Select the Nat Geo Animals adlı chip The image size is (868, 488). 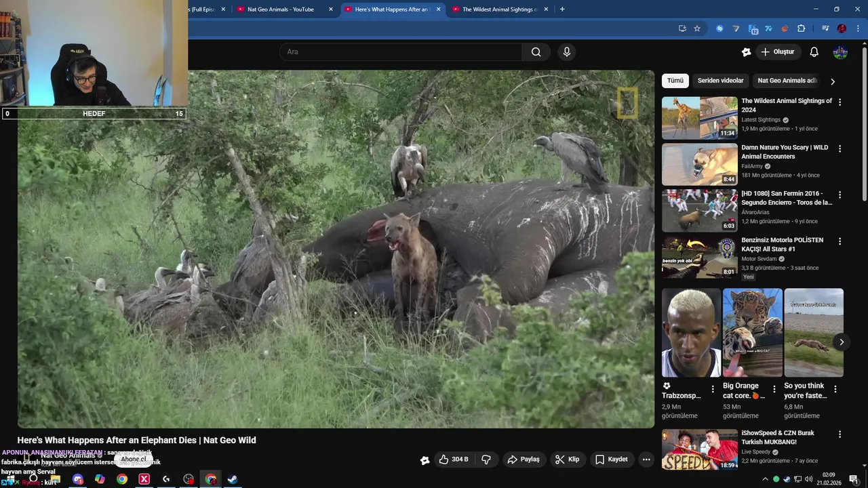pos(787,81)
